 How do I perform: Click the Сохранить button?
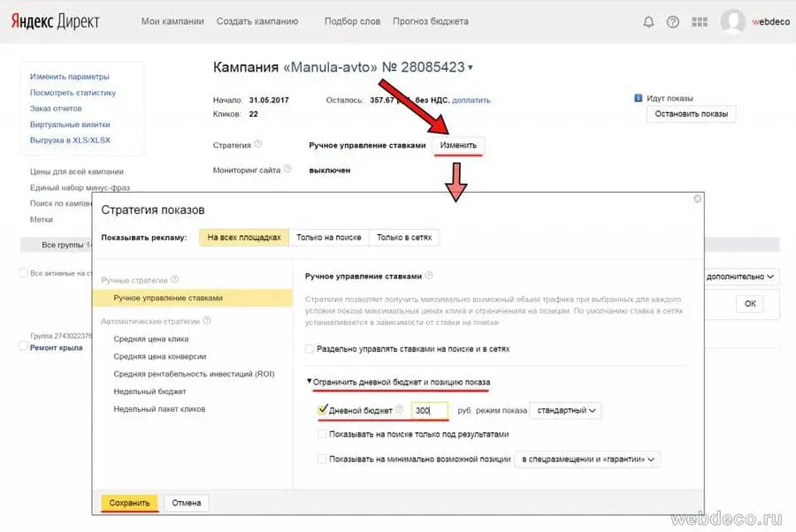click(x=129, y=503)
